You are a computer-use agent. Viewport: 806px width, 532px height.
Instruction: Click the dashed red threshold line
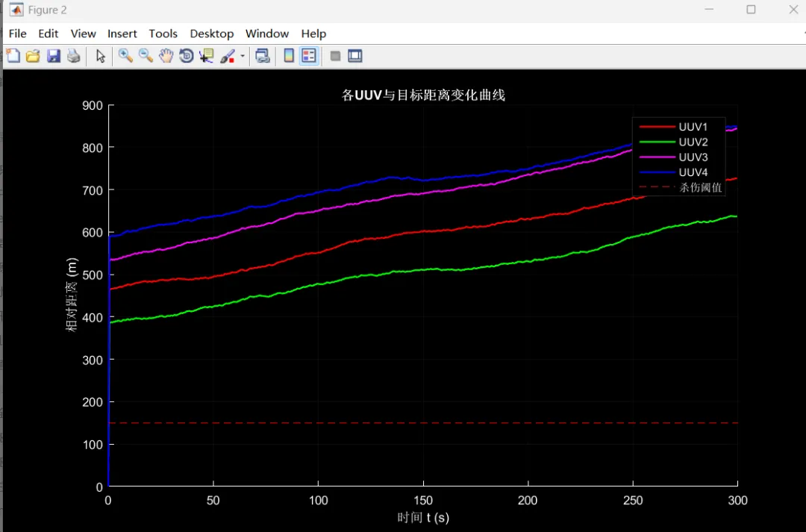tap(423, 423)
